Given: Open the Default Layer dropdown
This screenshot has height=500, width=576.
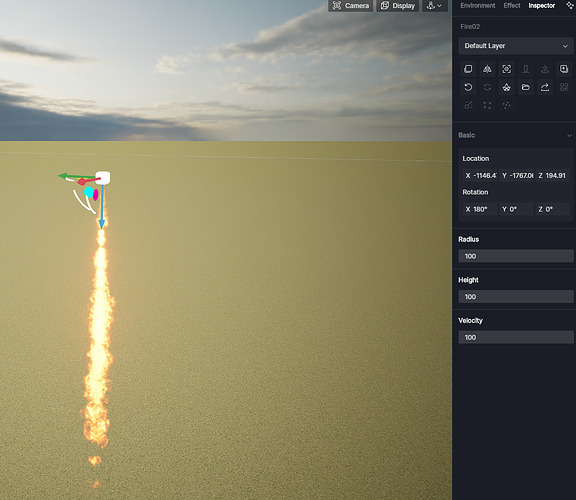Looking at the screenshot, I should 516,46.
